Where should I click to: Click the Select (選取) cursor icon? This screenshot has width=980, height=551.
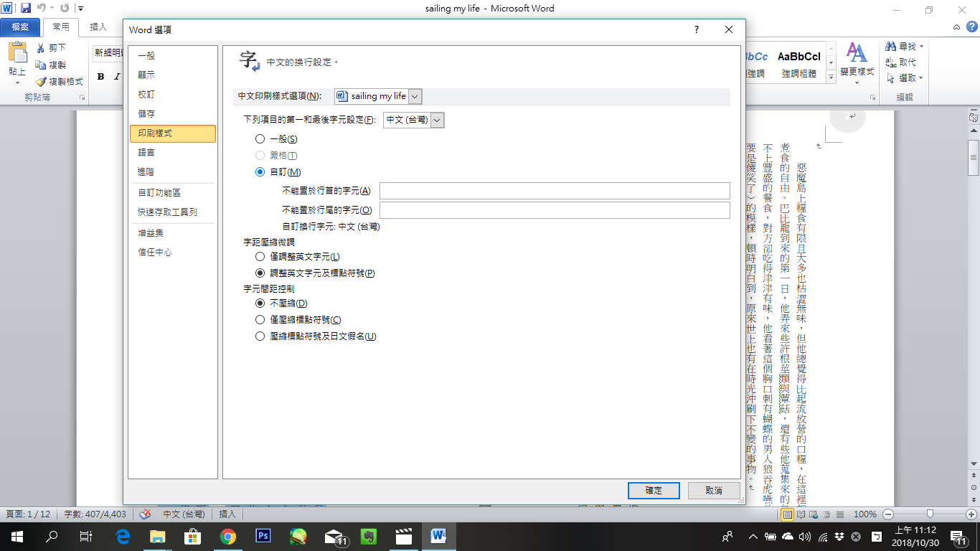891,78
